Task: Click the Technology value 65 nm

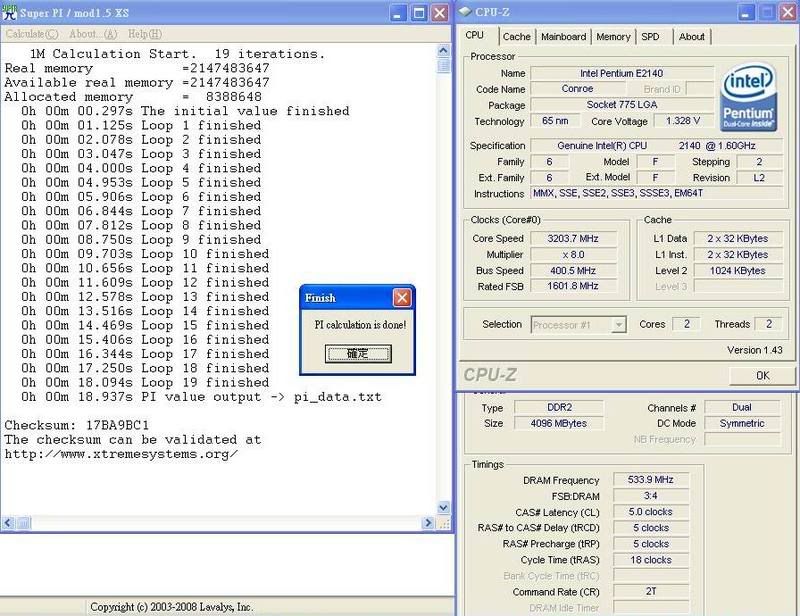Action: click(x=555, y=121)
